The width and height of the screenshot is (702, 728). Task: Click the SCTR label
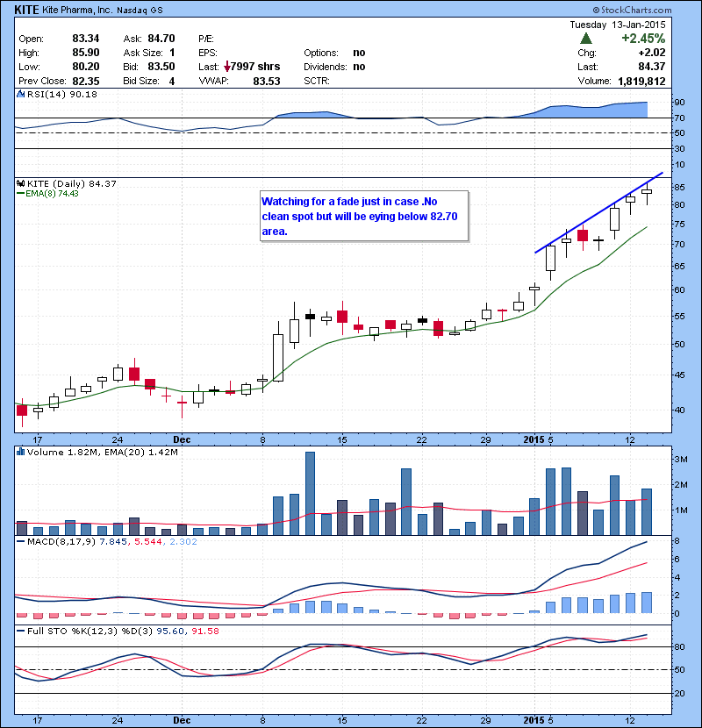point(317,81)
